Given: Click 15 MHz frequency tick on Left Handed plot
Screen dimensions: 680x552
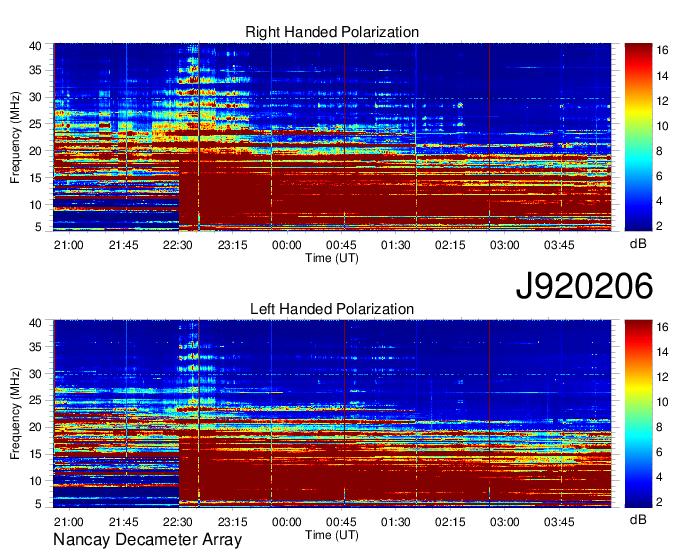Looking at the screenshot, I should (36, 454).
